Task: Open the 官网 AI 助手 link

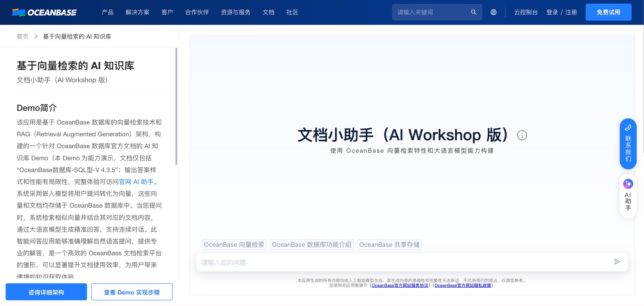Action: [x=136, y=182]
